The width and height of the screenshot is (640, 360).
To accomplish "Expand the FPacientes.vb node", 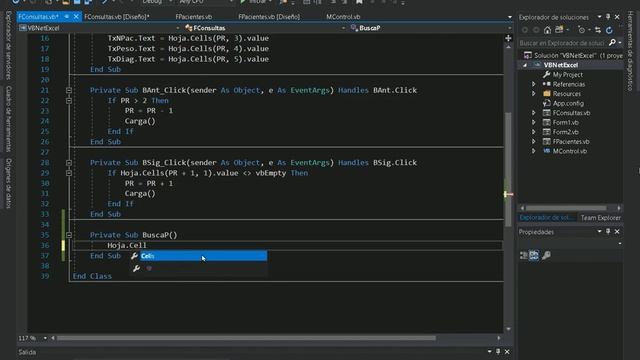I will (x=533, y=141).
